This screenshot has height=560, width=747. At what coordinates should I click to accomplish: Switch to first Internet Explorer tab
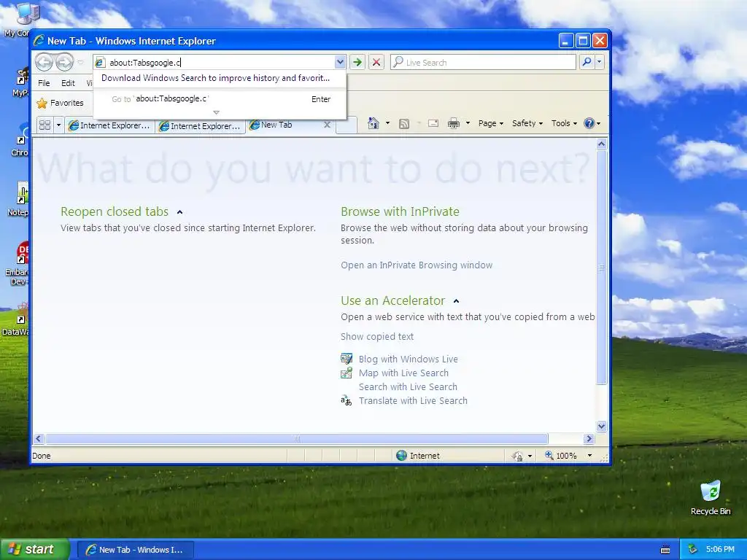click(109, 125)
